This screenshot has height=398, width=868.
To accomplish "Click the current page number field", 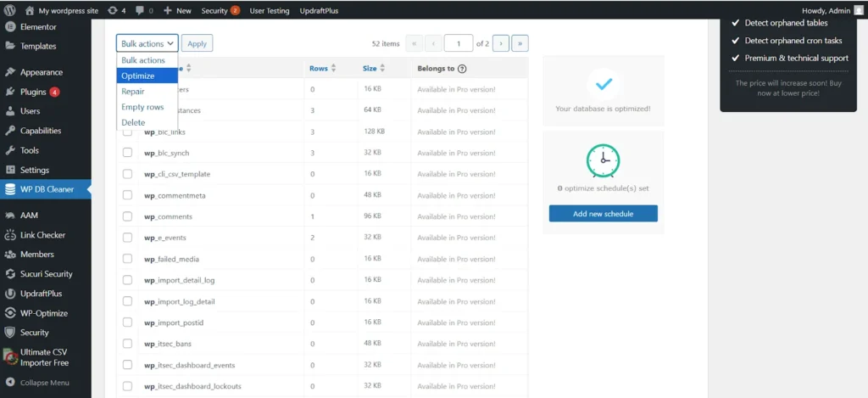I will [459, 43].
